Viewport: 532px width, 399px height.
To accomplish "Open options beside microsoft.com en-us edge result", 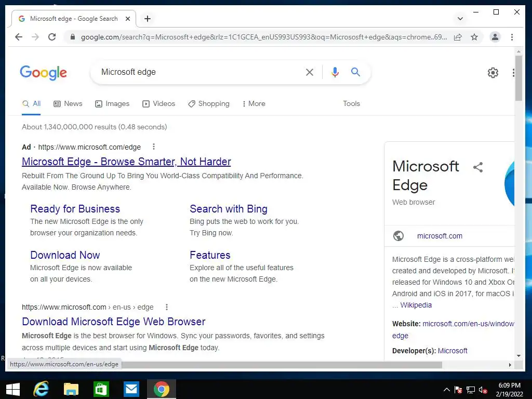I will 167,307.
